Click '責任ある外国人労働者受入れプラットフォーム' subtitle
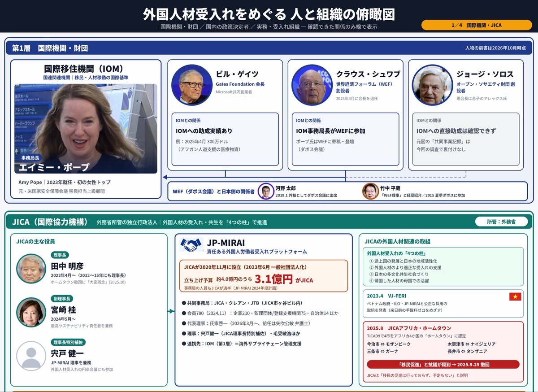This screenshot has width=538, height=392. [x=257, y=252]
